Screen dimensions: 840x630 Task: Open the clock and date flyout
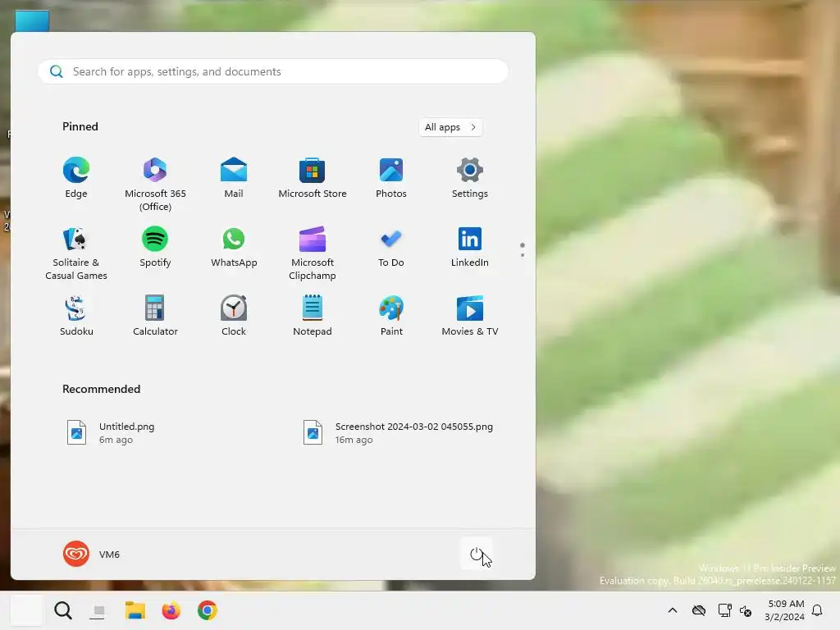point(785,610)
